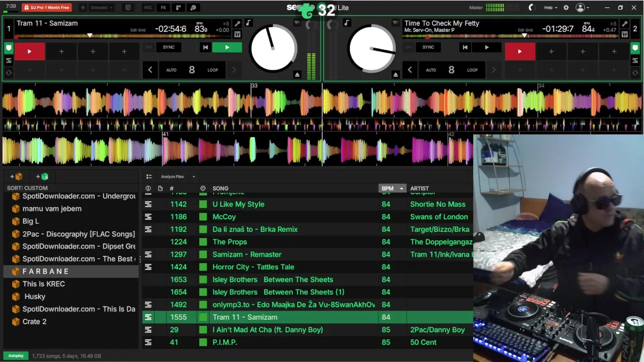Image resolution: width=644 pixels, height=362 pixels.
Task: Jump to track start on deck 2
Action: 465,47
